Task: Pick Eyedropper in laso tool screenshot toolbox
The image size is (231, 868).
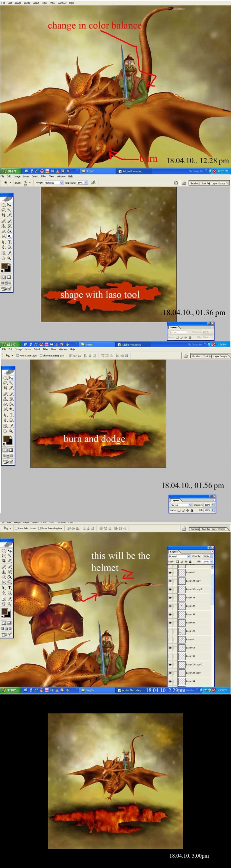Action: 9,253
